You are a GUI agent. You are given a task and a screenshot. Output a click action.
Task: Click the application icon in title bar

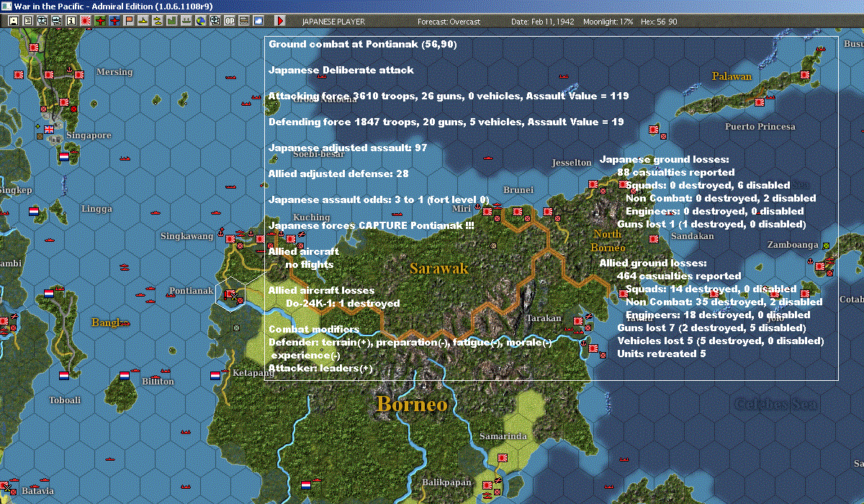(x=6, y=6)
